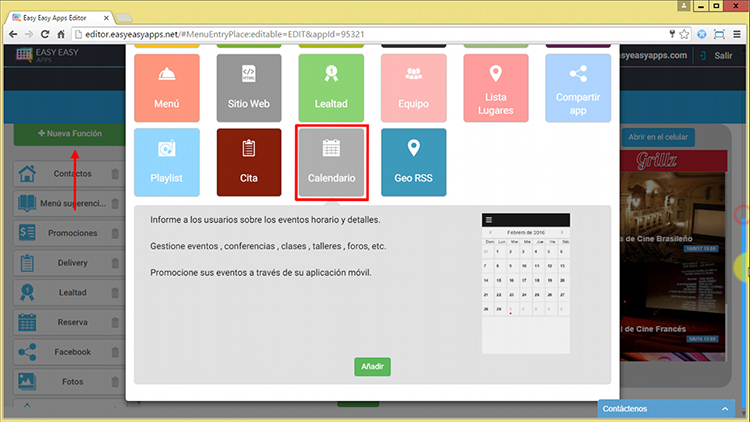This screenshot has height=422, width=750.
Task: Click the blue extension icon in toolbar
Action: (x=702, y=34)
